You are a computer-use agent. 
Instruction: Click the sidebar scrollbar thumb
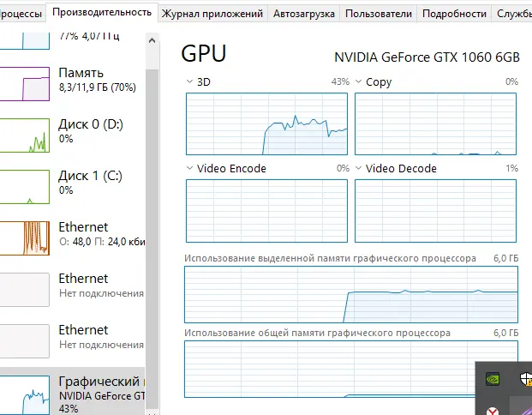point(152,238)
